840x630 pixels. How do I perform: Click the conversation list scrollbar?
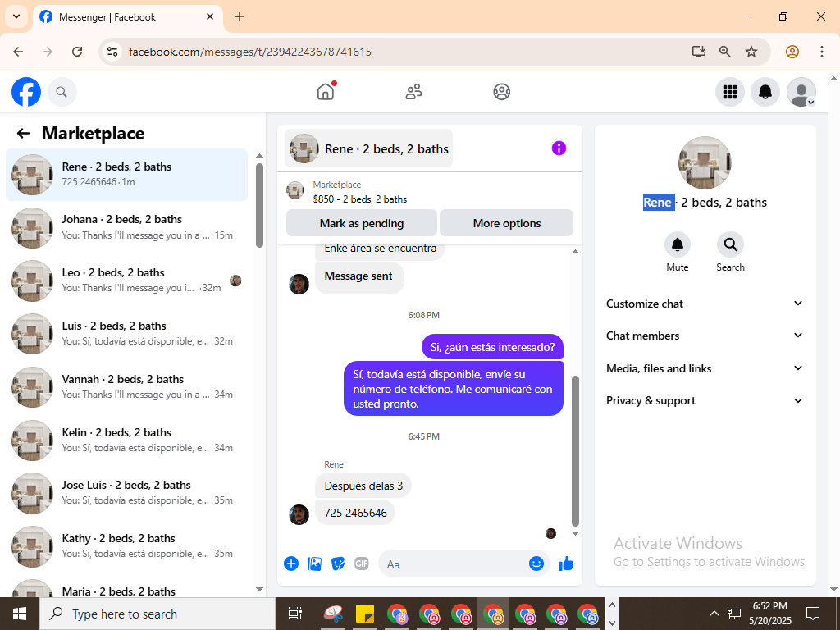259,205
